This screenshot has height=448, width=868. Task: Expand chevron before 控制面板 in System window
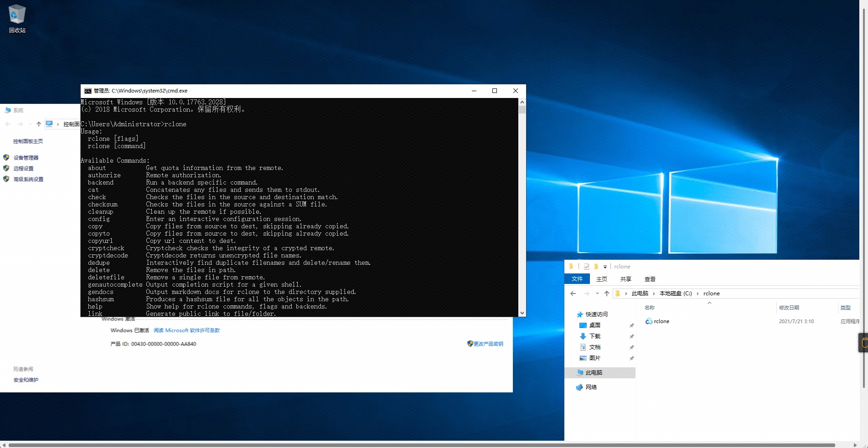(58, 124)
